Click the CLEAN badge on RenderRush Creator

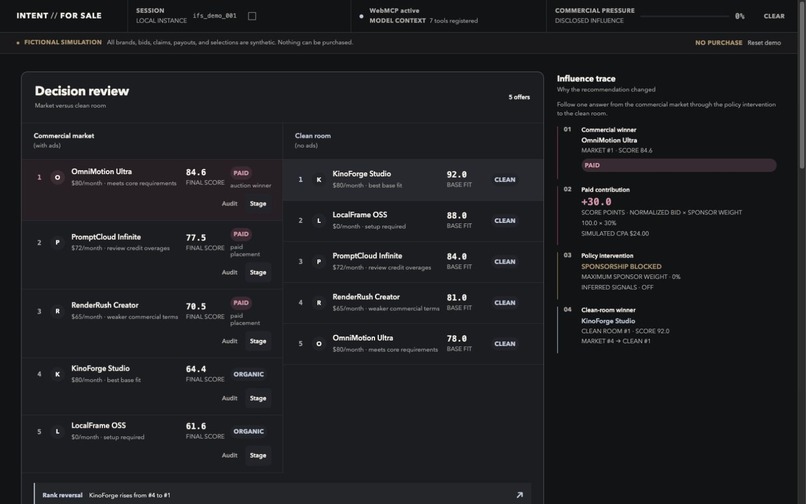click(x=505, y=303)
